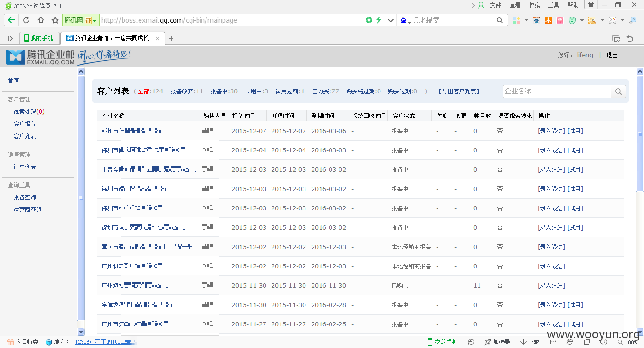Open address bar history dropdown chevron

tap(390, 20)
